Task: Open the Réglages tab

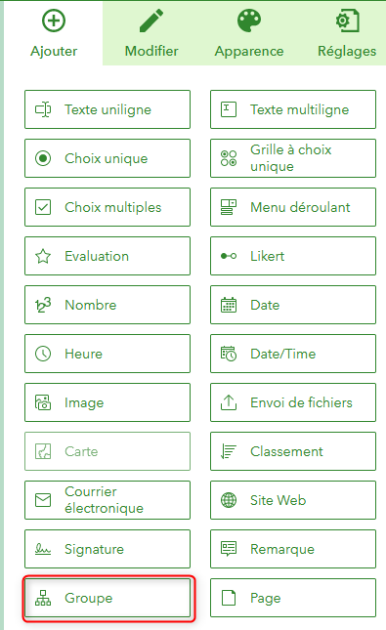Action: point(347,33)
